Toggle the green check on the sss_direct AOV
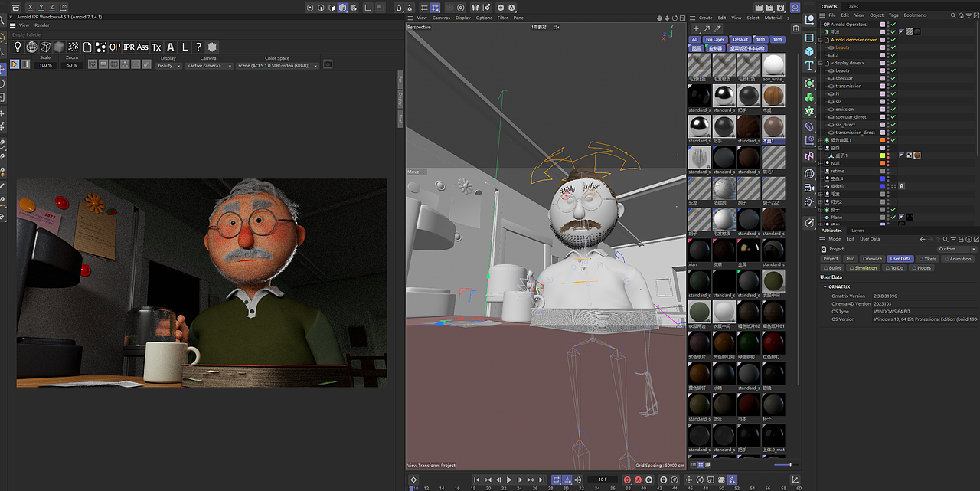The image size is (980, 491). [893, 125]
